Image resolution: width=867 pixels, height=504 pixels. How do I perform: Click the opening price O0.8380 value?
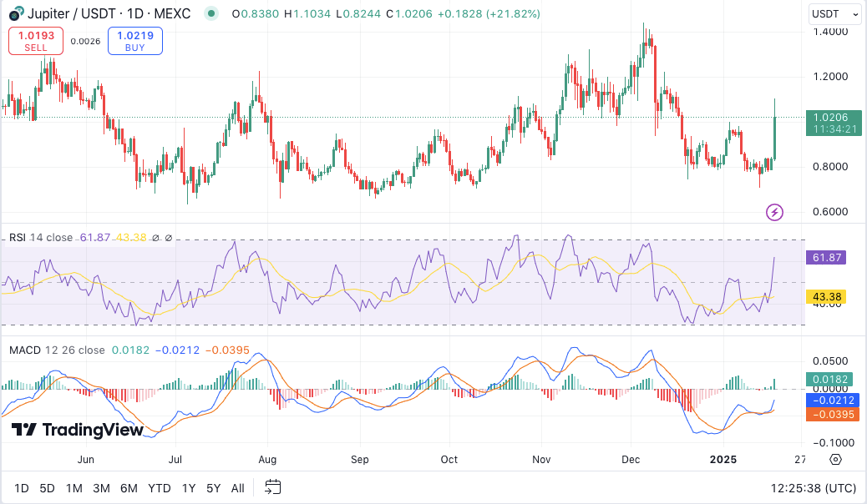[256, 14]
